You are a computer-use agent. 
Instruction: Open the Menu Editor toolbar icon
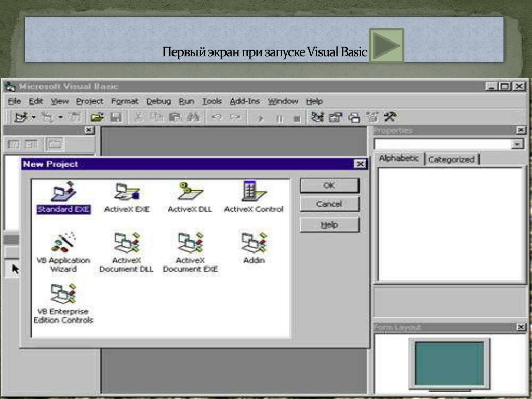tap(74, 117)
